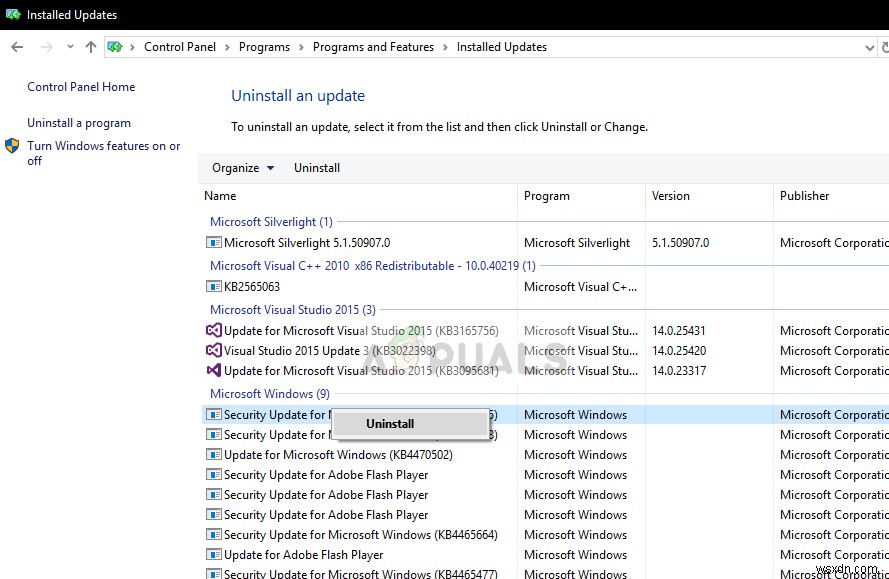Screen dimensions: 889x579
Task: Select Security Update for Microsoft Windows (KB4465664)
Action: tap(361, 535)
